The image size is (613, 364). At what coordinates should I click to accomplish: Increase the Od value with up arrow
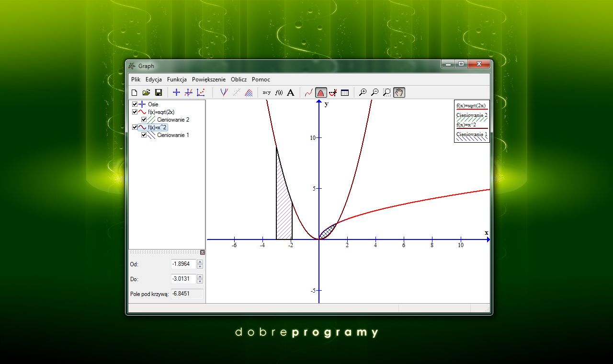(x=200, y=262)
